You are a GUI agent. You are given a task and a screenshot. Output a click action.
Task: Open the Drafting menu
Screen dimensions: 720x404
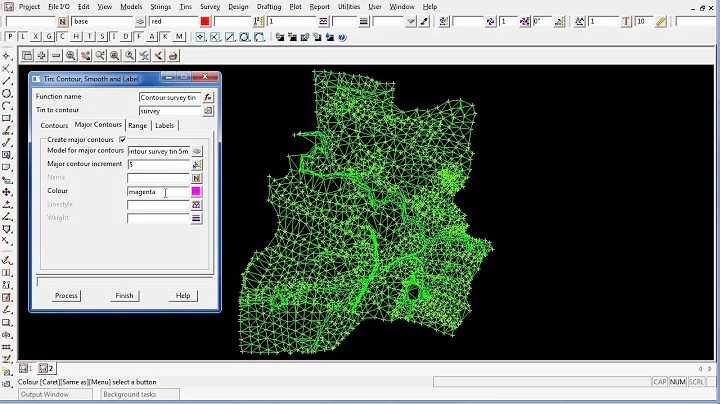269,7
